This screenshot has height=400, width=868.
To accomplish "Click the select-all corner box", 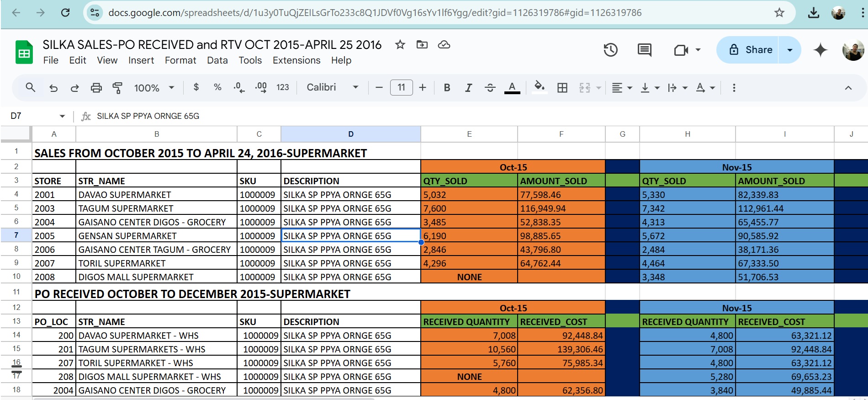I will 16,133.
